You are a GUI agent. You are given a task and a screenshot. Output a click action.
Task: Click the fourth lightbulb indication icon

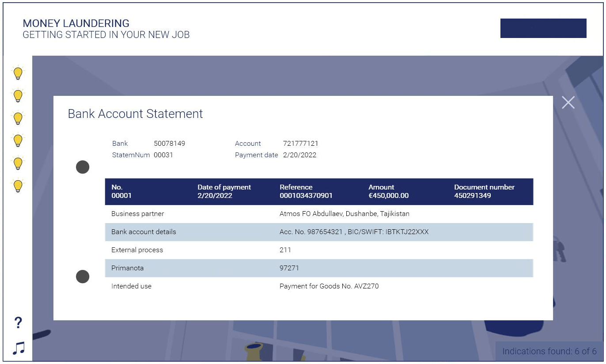18,140
